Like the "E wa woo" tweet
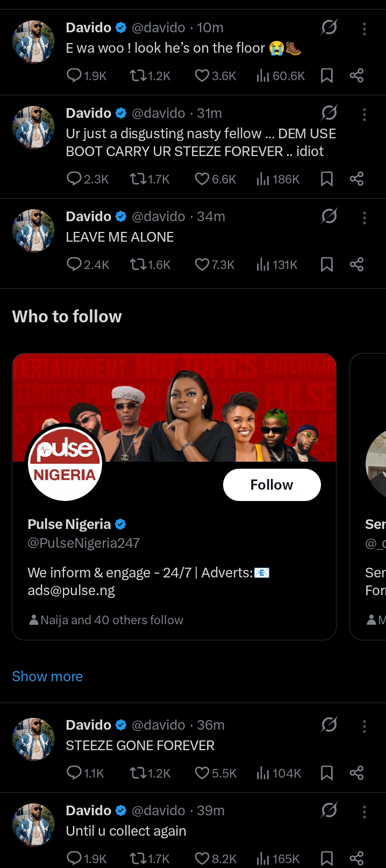The width and height of the screenshot is (386, 868). (202, 75)
